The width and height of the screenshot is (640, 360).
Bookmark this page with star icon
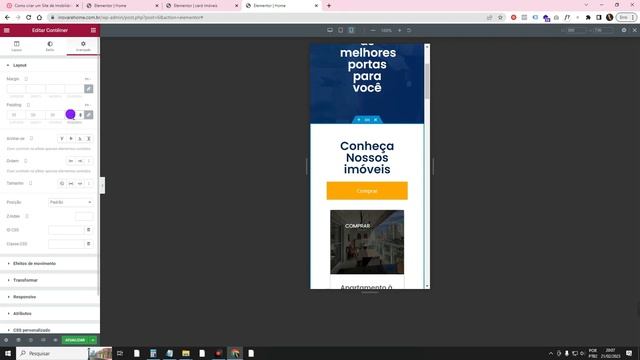coord(500,18)
